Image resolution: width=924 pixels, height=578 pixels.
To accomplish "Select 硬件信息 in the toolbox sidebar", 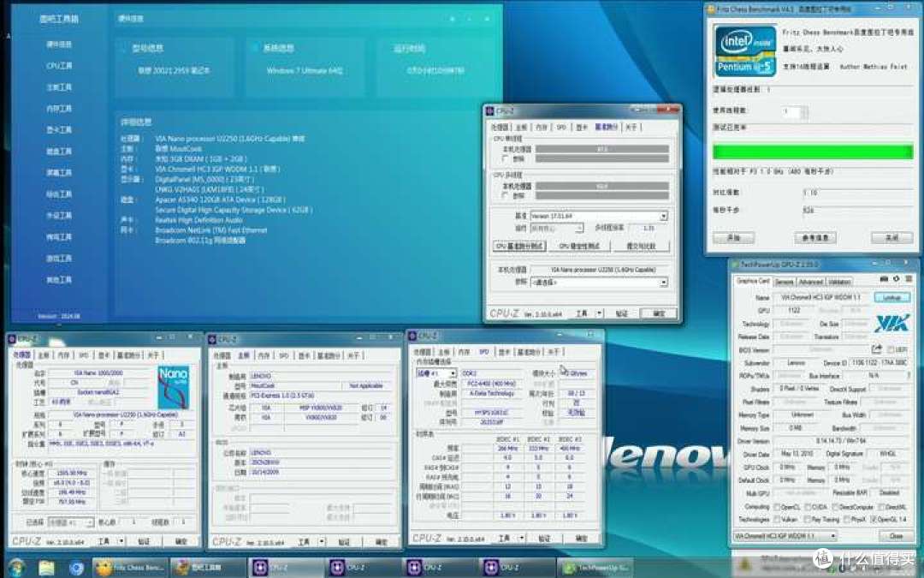I will click(59, 45).
